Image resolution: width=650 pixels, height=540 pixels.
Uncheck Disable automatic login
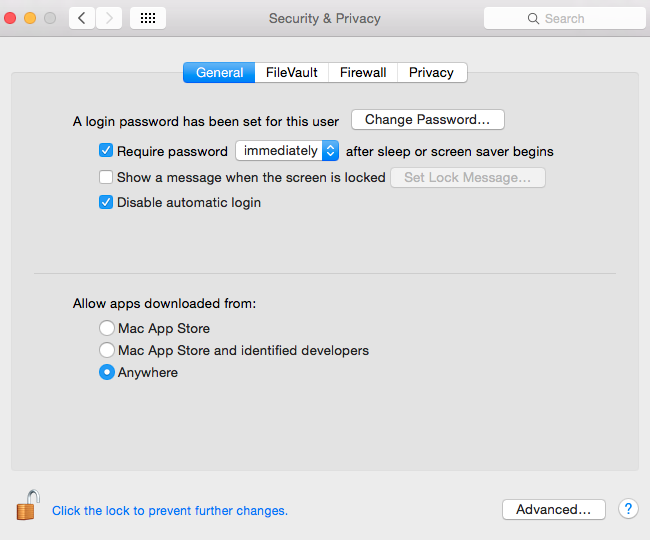pyautogui.click(x=106, y=202)
